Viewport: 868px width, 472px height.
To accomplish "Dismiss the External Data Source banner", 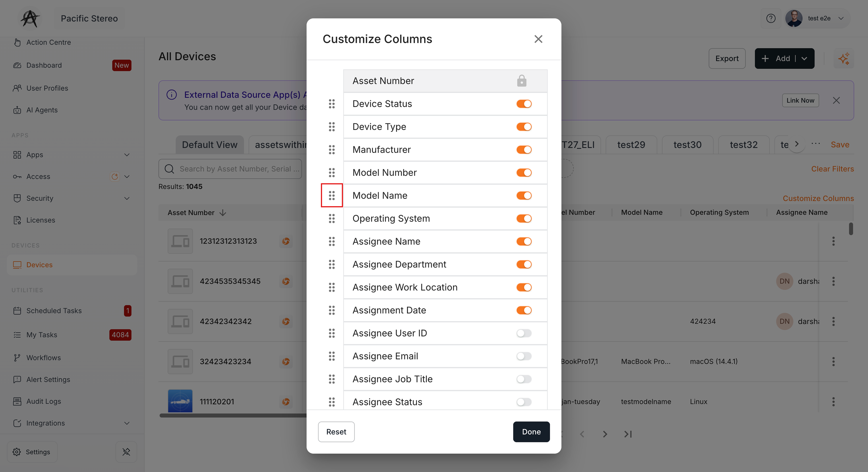I will [836, 100].
